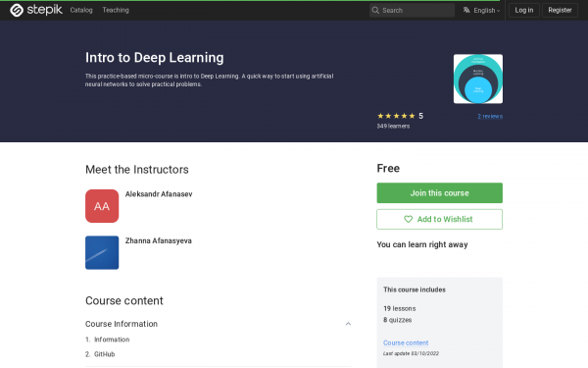This screenshot has height=368, width=588.
Task: Click the Course Information section header
Action: click(x=219, y=324)
